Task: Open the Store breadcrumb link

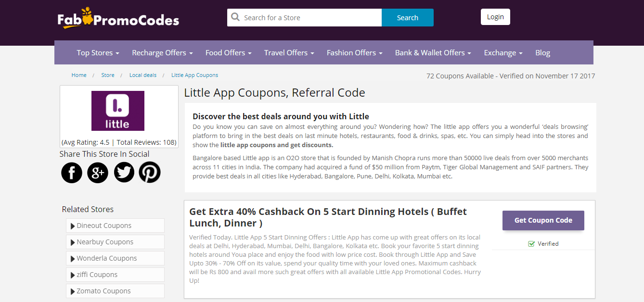Action: 108,75
